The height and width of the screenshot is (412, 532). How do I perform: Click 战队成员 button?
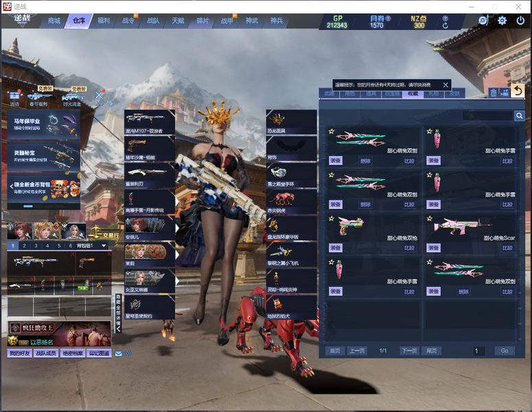[46, 353]
